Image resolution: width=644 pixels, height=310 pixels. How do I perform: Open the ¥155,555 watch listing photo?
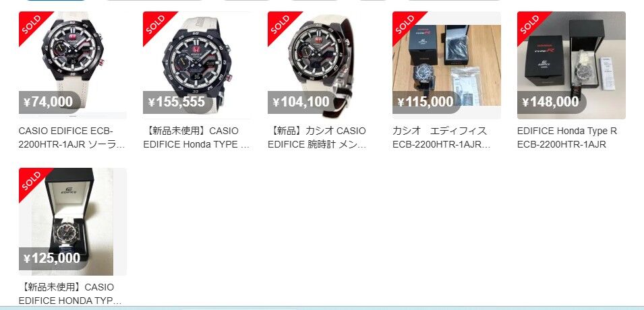coord(197,65)
